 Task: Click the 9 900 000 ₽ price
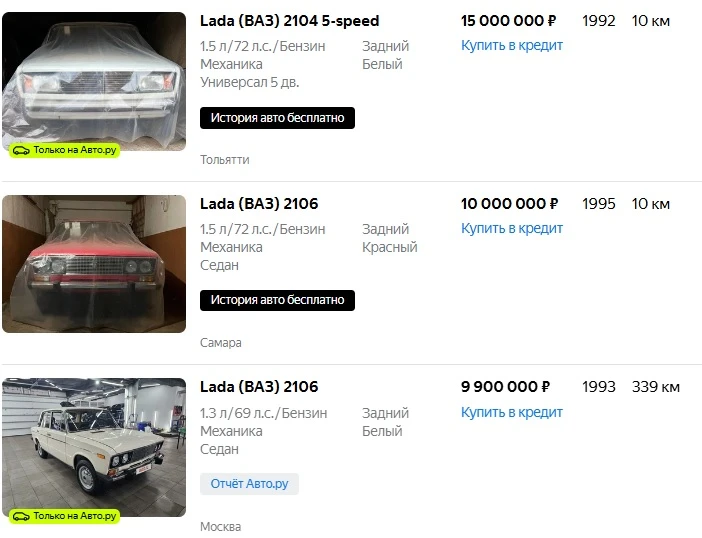pyautogui.click(x=505, y=387)
